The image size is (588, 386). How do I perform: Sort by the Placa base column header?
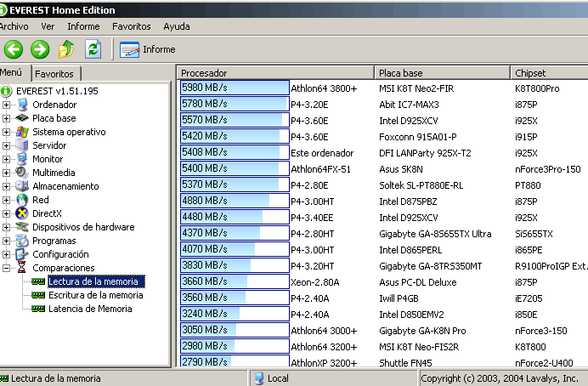[442, 73]
